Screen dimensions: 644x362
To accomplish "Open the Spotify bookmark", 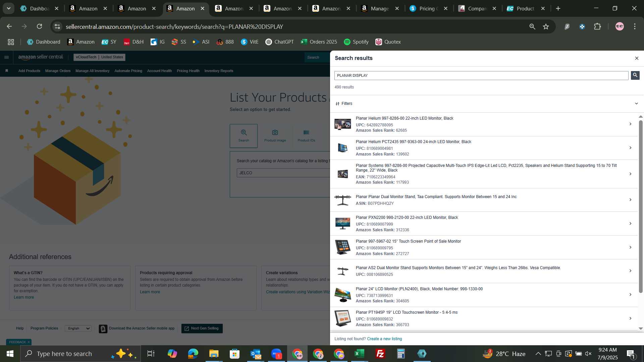I will (x=356, y=42).
